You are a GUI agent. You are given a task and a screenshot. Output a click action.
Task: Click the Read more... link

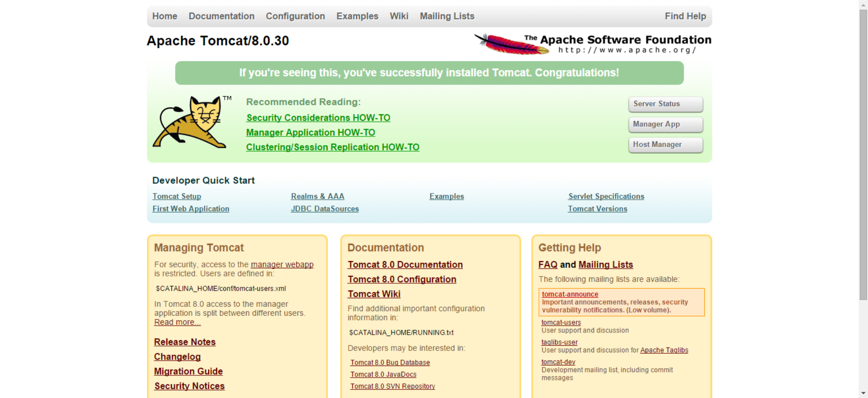(177, 322)
